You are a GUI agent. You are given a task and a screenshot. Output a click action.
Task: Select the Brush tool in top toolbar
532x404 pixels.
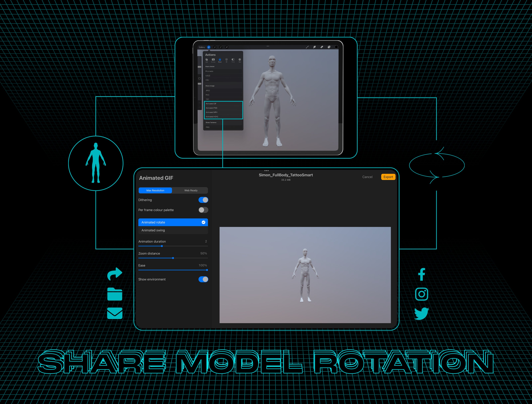(307, 47)
